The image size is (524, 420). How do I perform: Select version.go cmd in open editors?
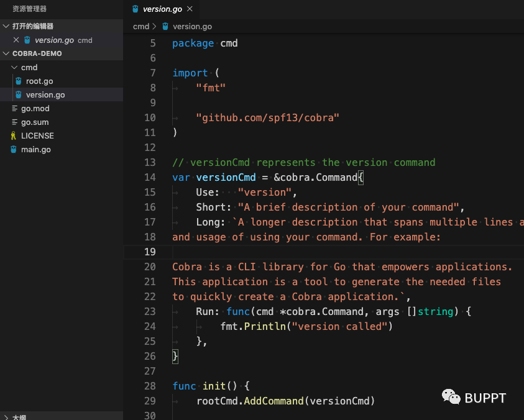[x=62, y=40]
